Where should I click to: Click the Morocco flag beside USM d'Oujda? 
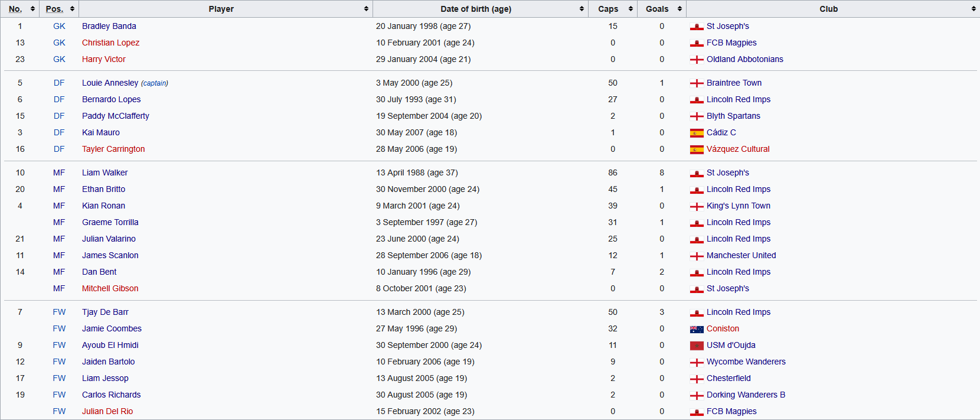697,346
